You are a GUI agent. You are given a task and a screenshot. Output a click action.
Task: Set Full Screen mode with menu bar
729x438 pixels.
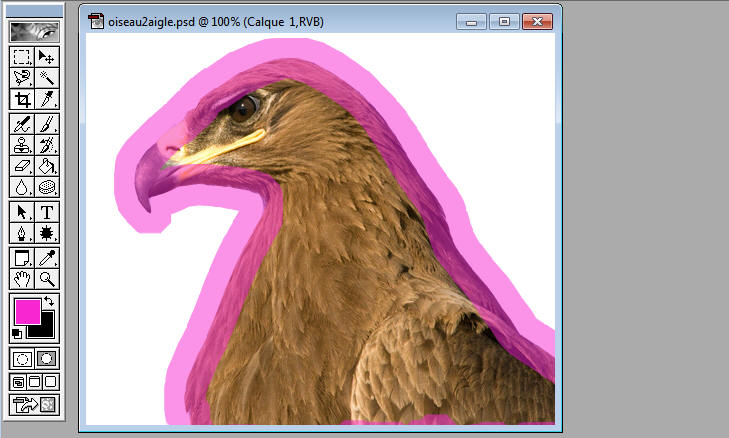click(34, 382)
